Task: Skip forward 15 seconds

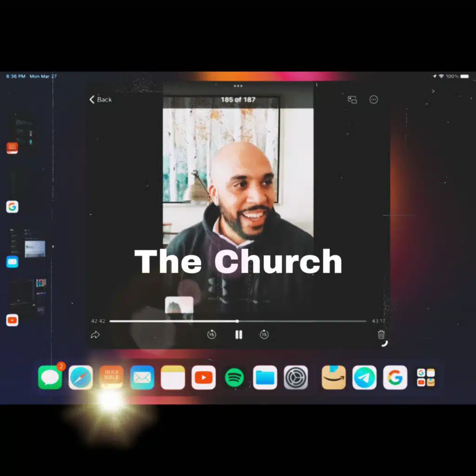Action: pos(264,335)
